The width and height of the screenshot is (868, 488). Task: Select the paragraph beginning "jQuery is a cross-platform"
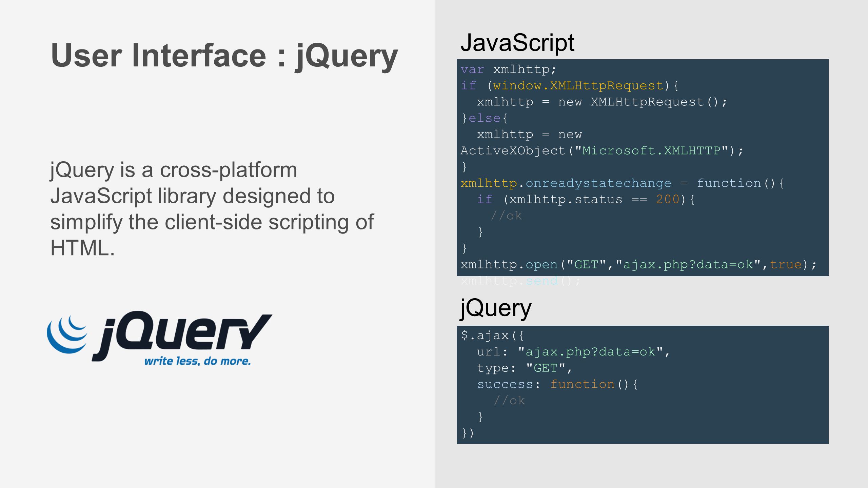[x=212, y=209]
